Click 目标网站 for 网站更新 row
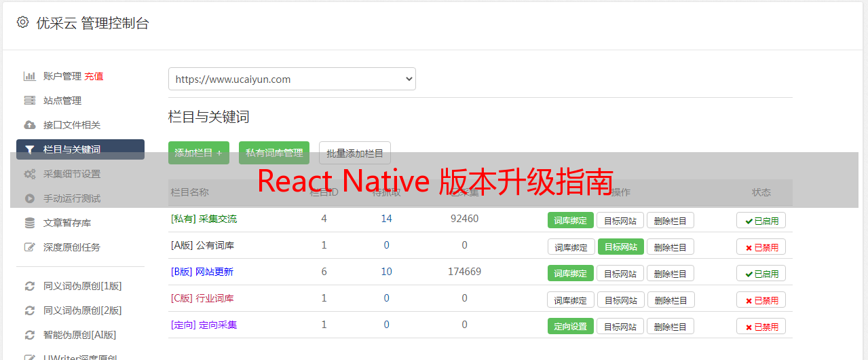 tap(620, 273)
